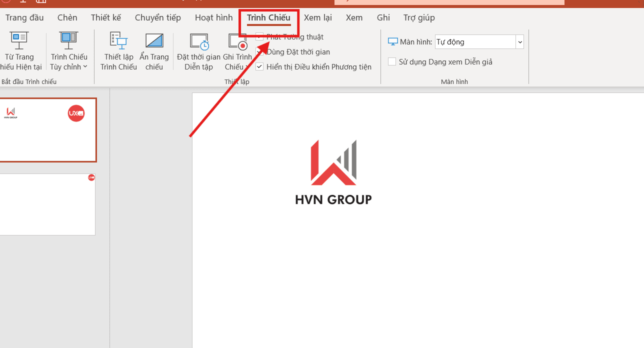Click the monitor icon next to Màn hình

click(x=393, y=41)
